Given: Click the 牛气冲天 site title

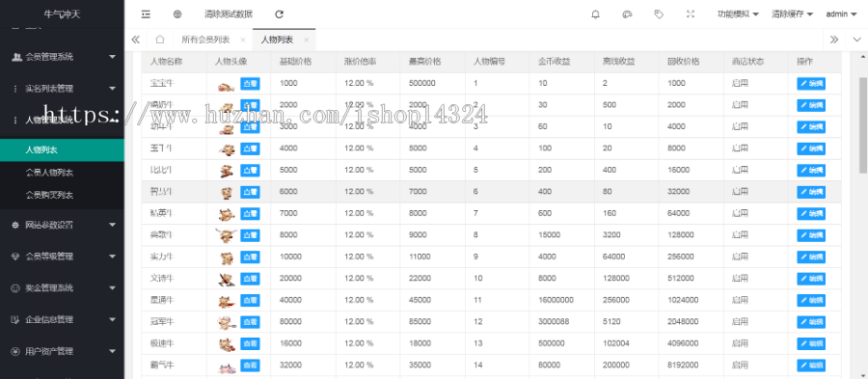Looking at the screenshot, I should (62, 14).
